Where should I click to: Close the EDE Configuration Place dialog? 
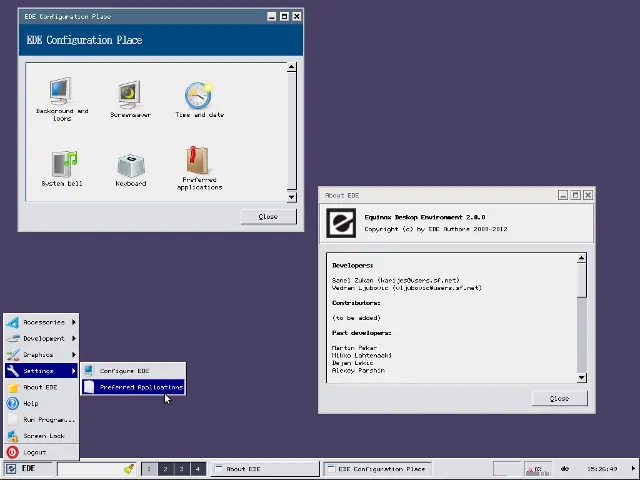tap(268, 217)
